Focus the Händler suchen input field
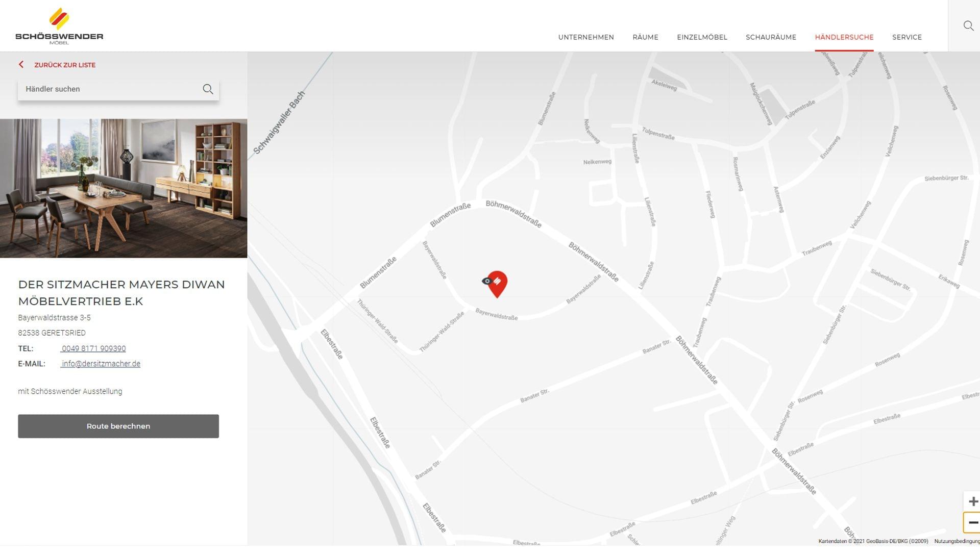The height and width of the screenshot is (556, 980). coord(110,89)
